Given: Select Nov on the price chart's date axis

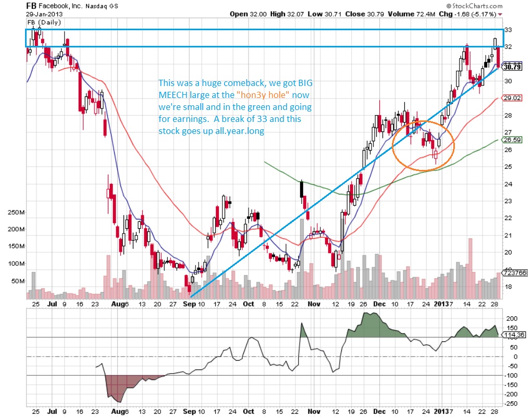Looking at the screenshot, I should (x=314, y=304).
